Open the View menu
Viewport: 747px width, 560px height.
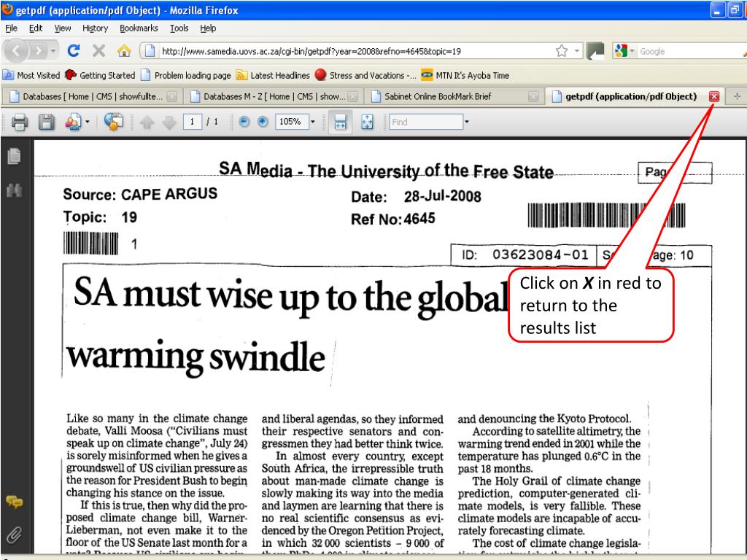click(x=63, y=28)
